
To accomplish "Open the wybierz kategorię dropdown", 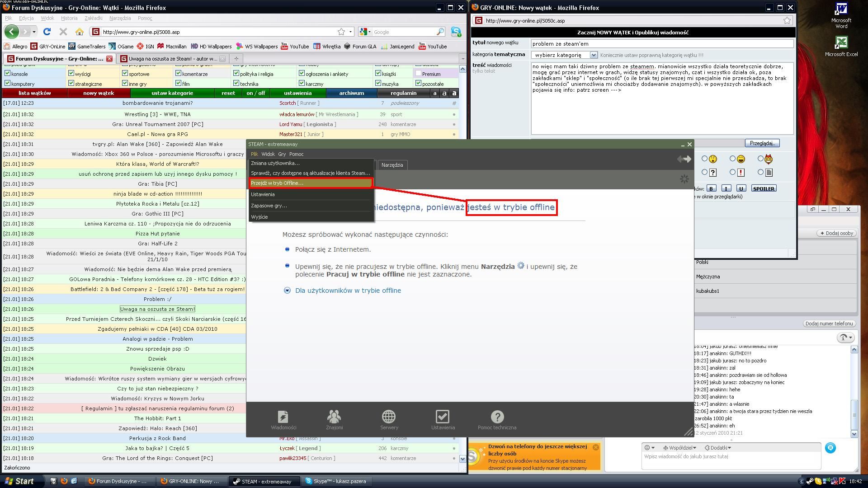I will pos(564,55).
